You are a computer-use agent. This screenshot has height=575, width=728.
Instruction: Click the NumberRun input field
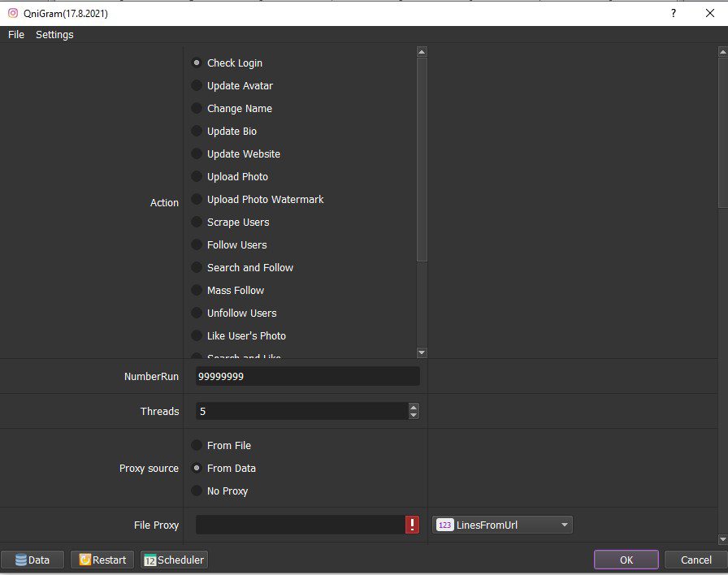tap(308, 376)
